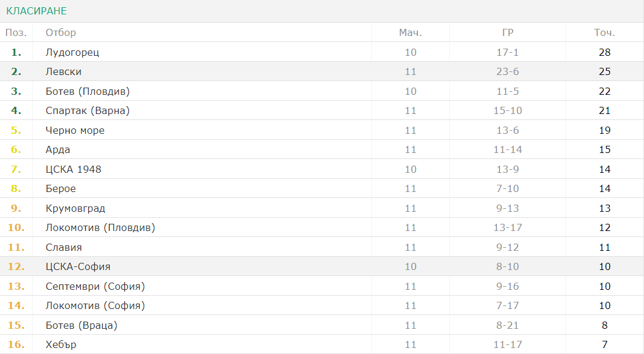Image resolution: width=644 pixels, height=354 pixels.
Task: Open the Черно море team entry
Action: pos(75,130)
